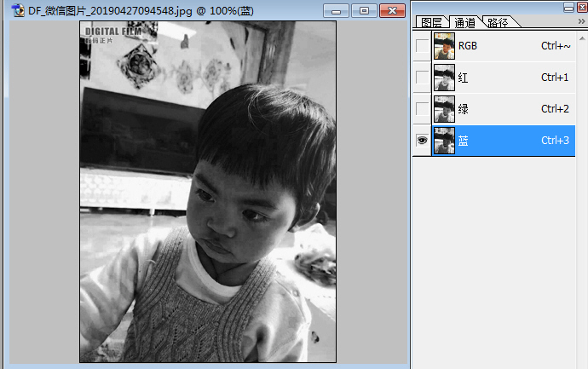Select the RGB channel by its name

[468, 46]
